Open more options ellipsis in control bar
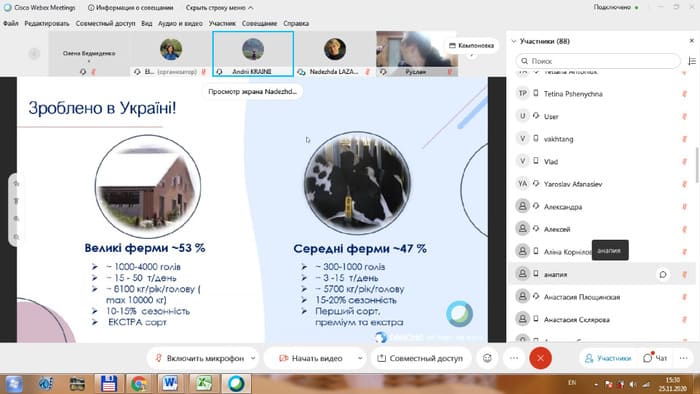This screenshot has height=394, width=700. click(x=514, y=358)
